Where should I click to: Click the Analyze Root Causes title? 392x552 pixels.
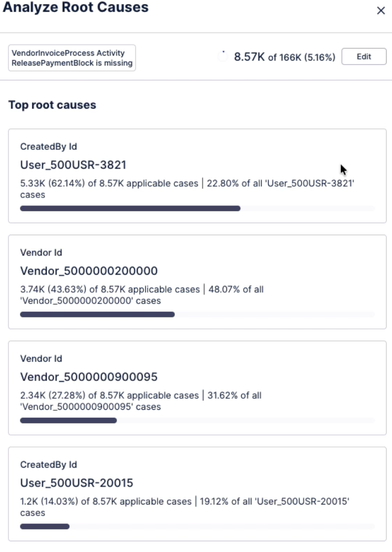(75, 8)
